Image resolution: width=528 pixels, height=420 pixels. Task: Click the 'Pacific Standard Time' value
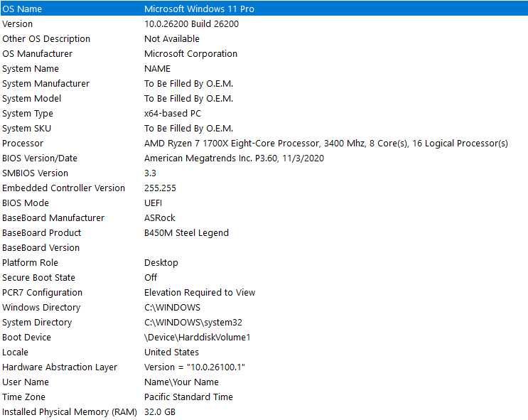coord(188,397)
